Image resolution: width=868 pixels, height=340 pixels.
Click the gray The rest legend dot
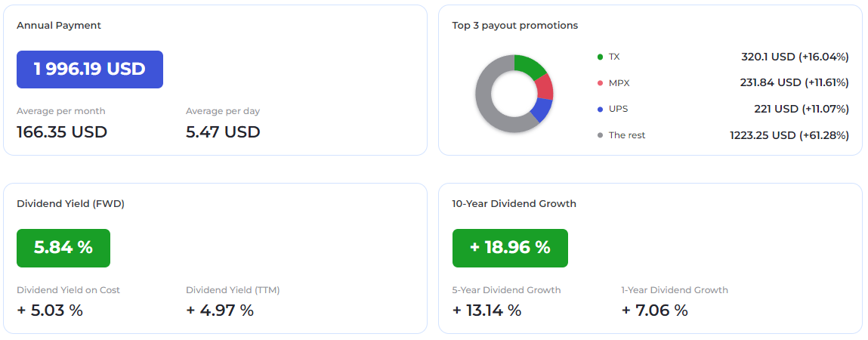600,135
